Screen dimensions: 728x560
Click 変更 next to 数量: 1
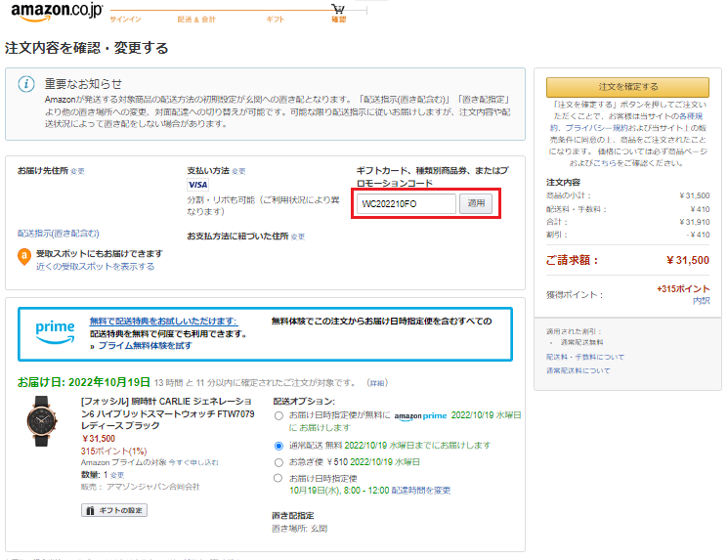[117, 475]
